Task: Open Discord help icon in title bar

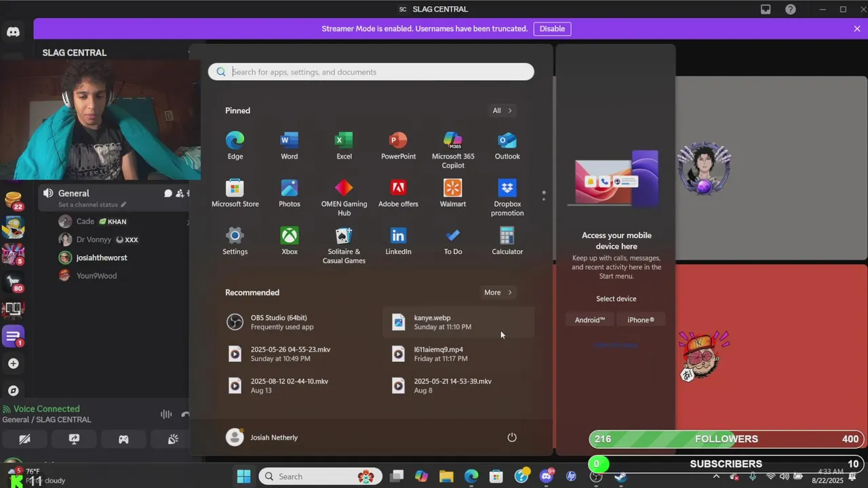Action: point(791,9)
